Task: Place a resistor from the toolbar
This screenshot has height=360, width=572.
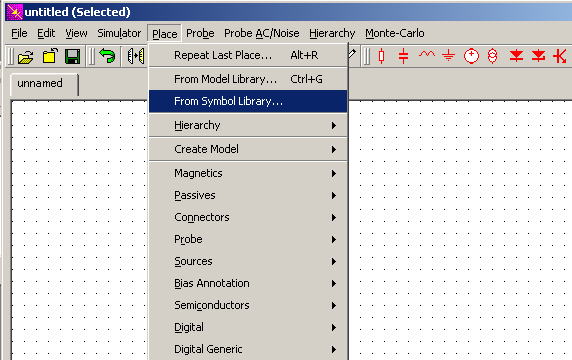Action: [382, 56]
